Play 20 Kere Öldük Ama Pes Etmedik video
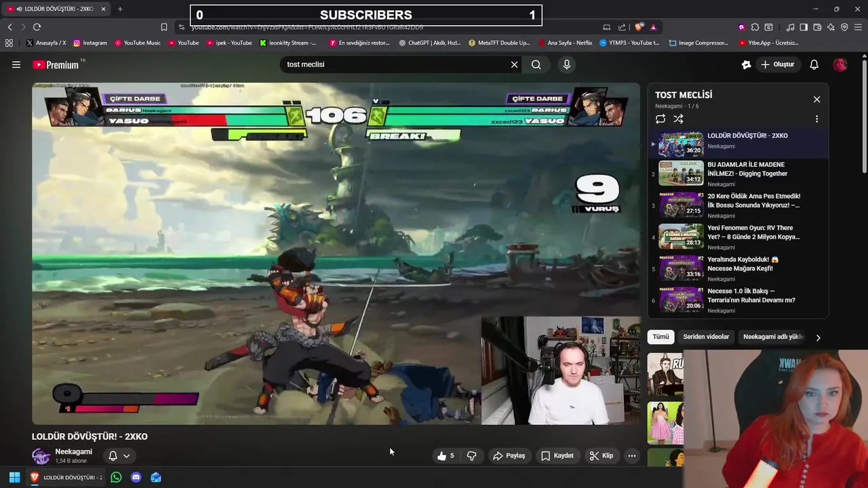Image resolution: width=868 pixels, height=488 pixels. tap(738, 205)
